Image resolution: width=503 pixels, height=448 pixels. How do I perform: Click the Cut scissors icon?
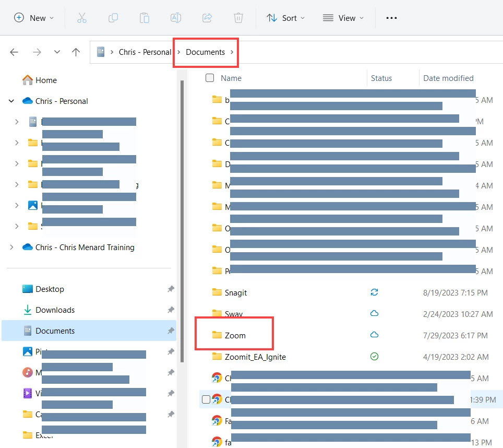(x=82, y=18)
